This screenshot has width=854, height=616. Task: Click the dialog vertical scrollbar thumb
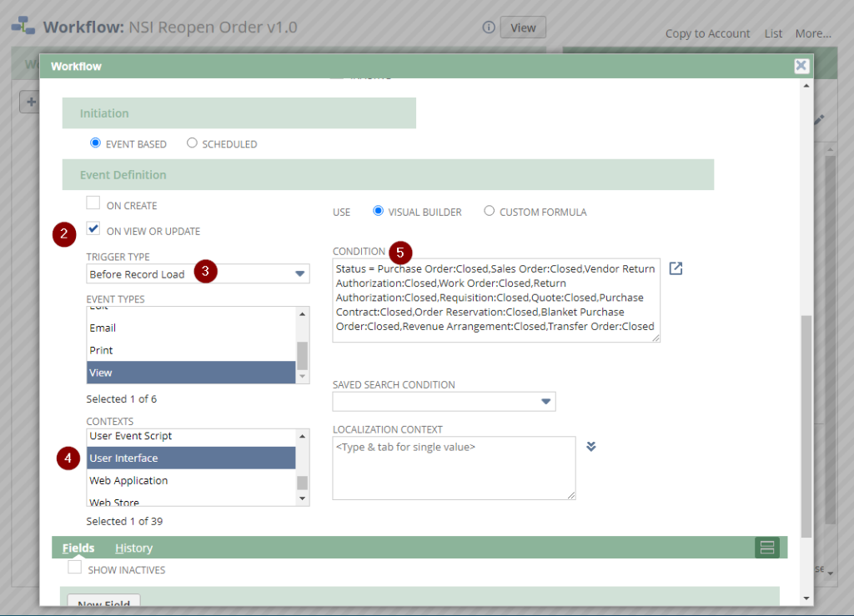coord(806,426)
